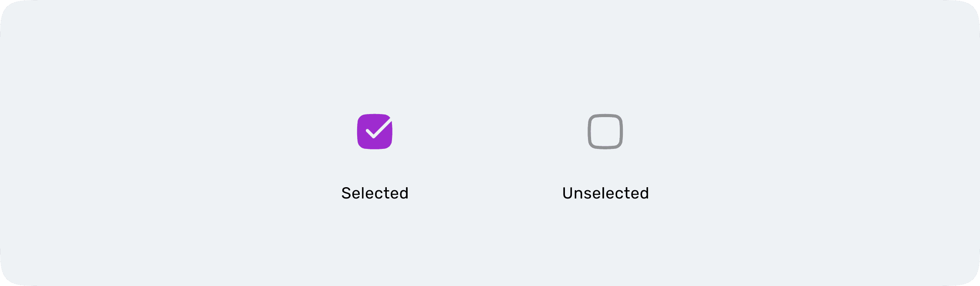
Task: Check the empty gray unselected checkbox
Action: [605, 131]
